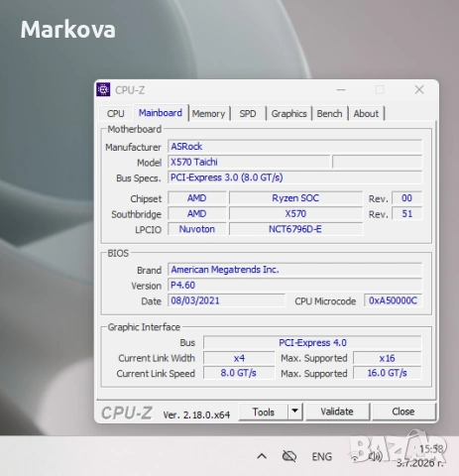Click the BIOS version P4.60 value

point(294,285)
